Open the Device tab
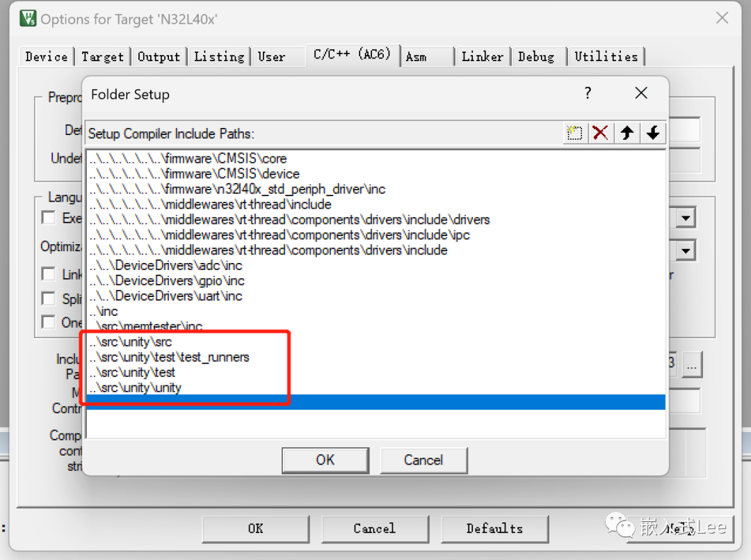 click(47, 56)
